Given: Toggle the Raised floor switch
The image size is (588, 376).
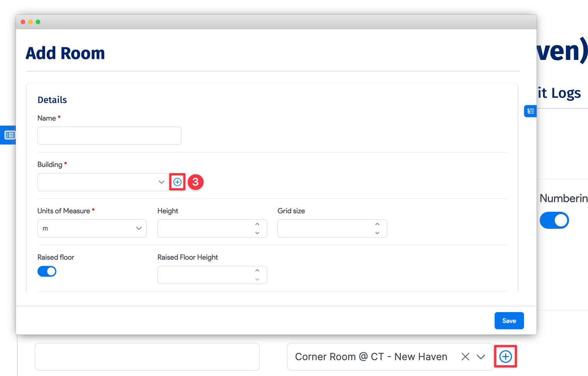Looking at the screenshot, I should coord(47,271).
